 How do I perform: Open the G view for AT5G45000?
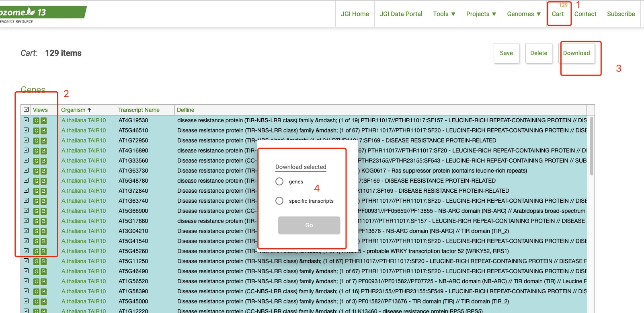pos(36,302)
